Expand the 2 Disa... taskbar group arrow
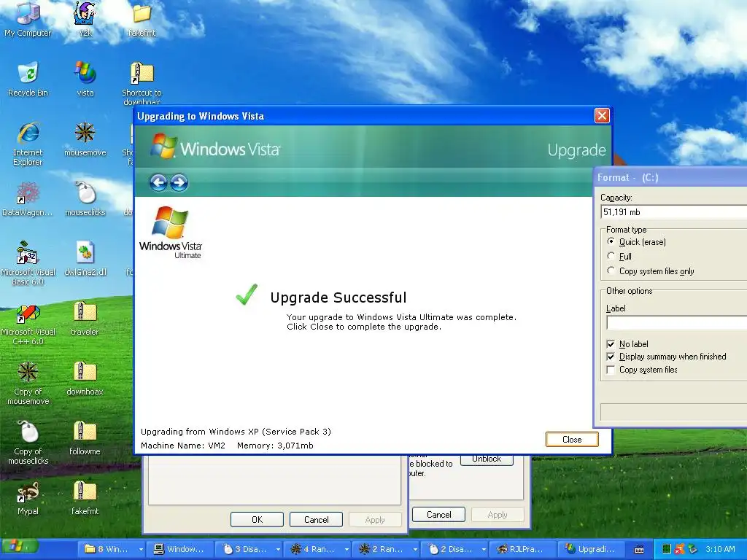The height and width of the screenshot is (560, 747). pos(484,549)
